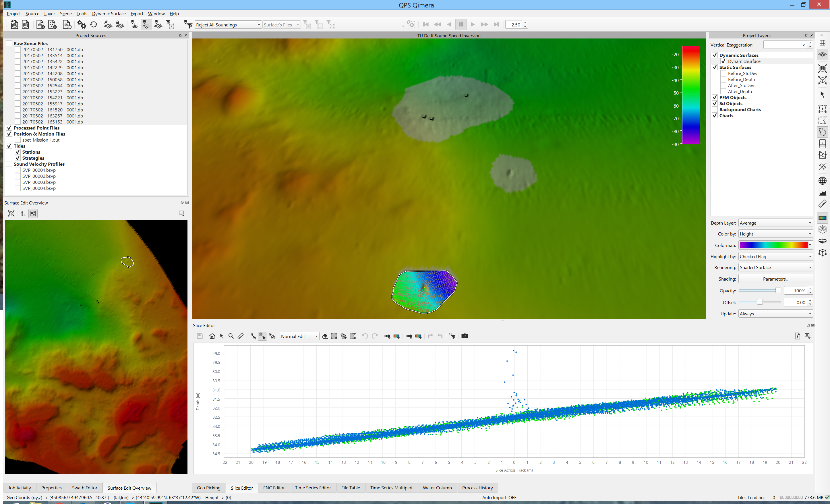Viewport: 830px width, 504px height.
Task: Take a snapshot with the camera icon
Action: [x=465, y=336]
